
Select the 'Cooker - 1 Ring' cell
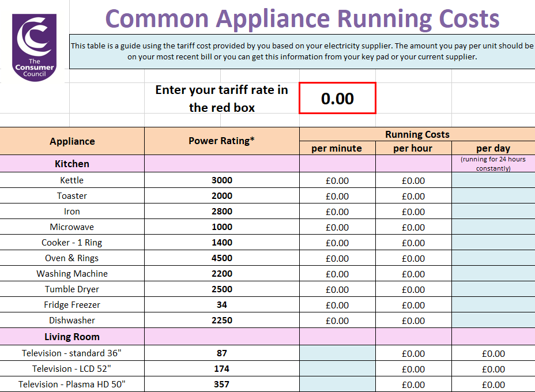click(x=72, y=243)
